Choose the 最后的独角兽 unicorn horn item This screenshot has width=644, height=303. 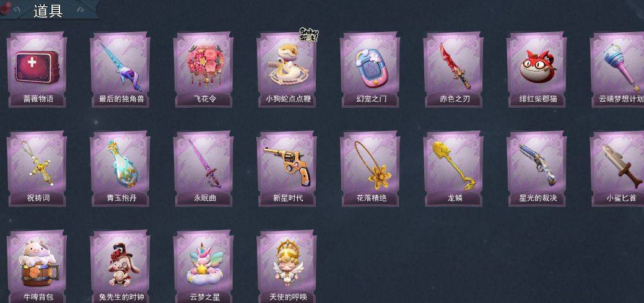coord(120,70)
